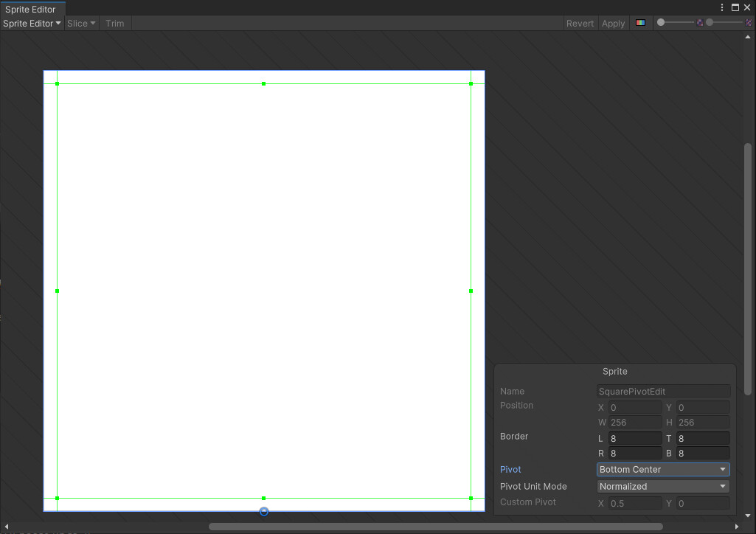Open the three-dot panel options menu
Viewport: 756px width, 534px height.
coord(721,7)
